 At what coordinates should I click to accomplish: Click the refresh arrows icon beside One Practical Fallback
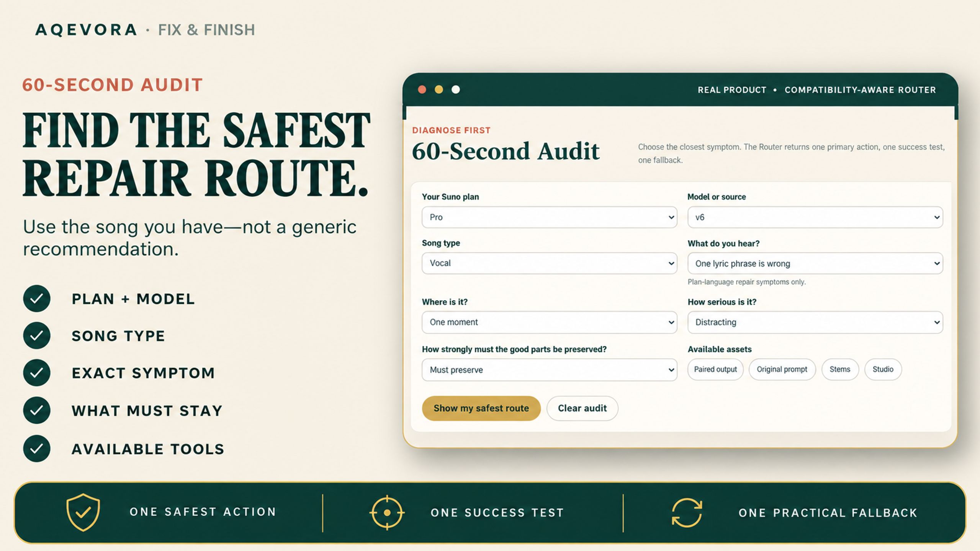[687, 512]
